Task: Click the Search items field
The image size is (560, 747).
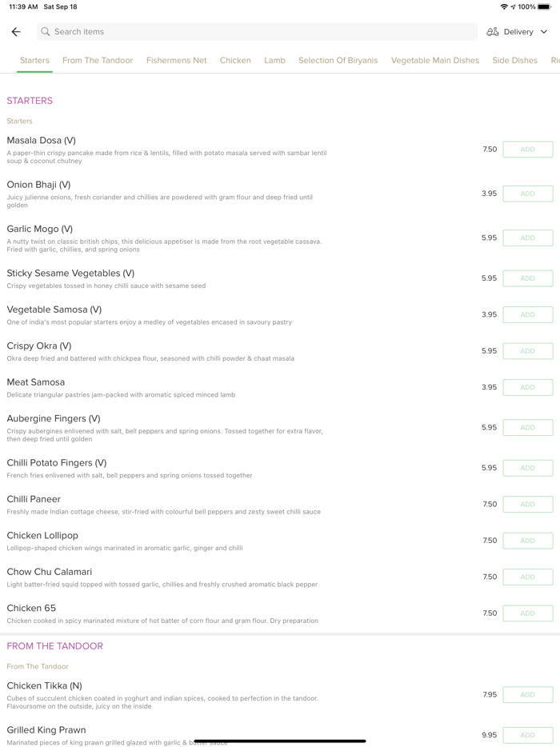Action: click(256, 32)
